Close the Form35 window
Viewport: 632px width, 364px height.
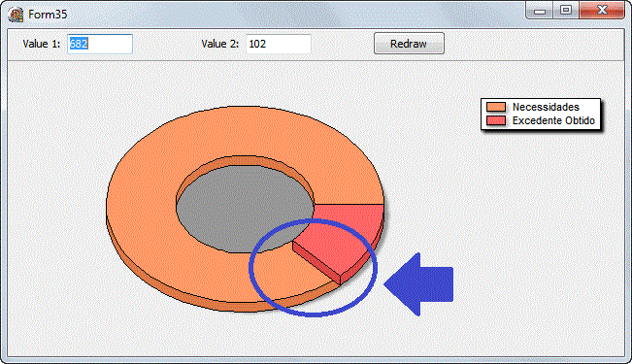tap(602, 10)
